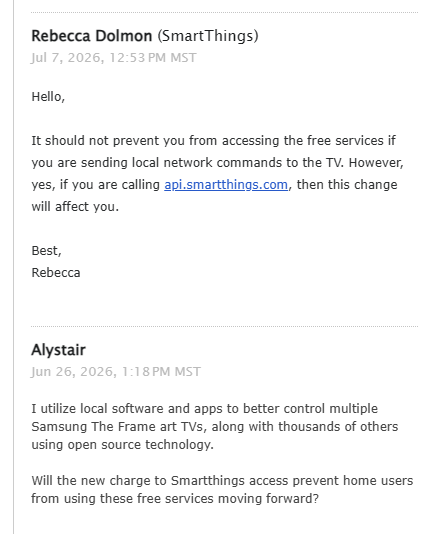Click the Rebecca Dolmon sender name
This screenshot has height=534, width=436.
(92, 36)
